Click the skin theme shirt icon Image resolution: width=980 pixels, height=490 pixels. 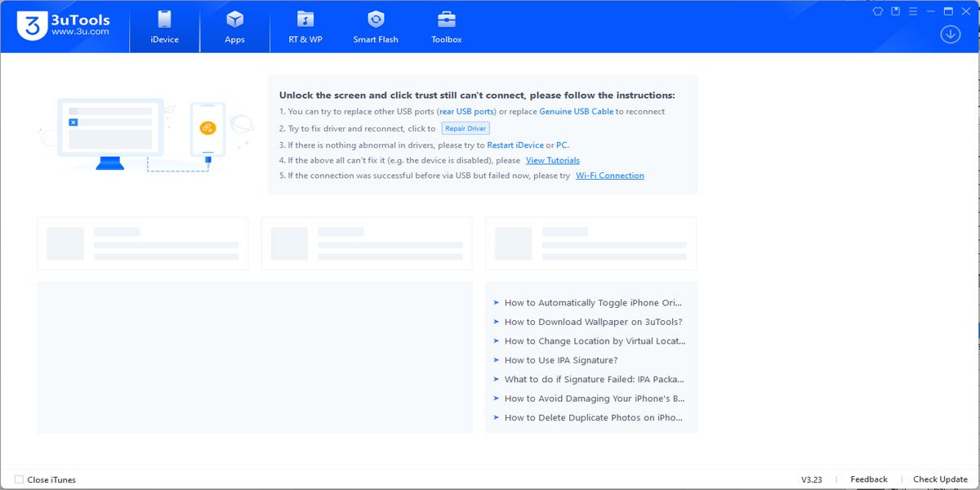click(878, 11)
